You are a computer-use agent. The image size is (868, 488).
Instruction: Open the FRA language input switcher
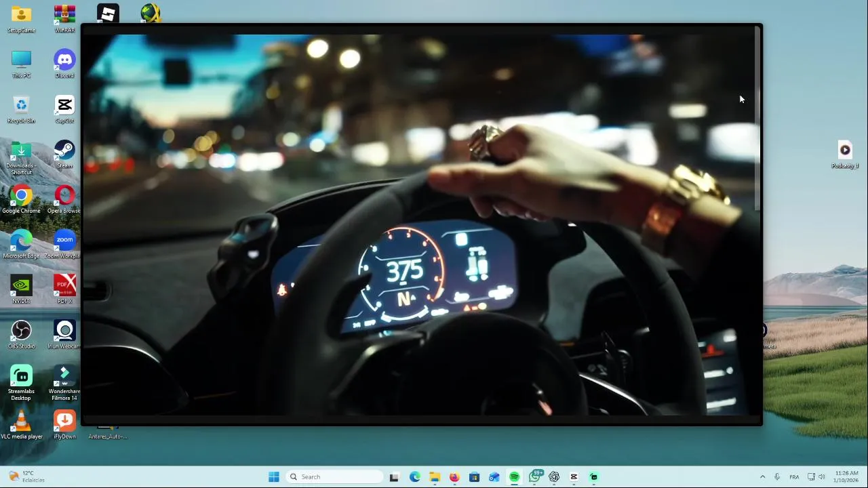tap(794, 477)
